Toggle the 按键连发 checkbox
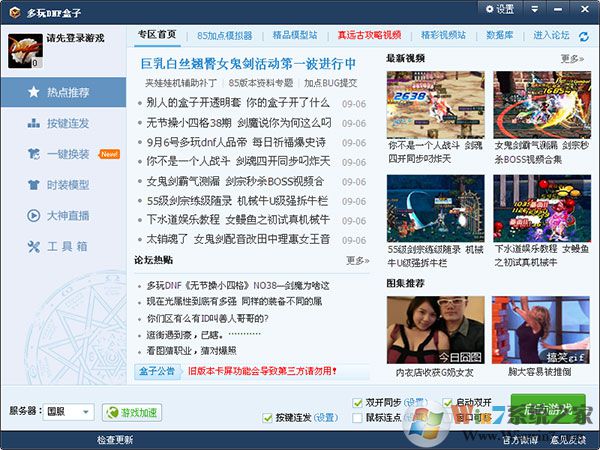600x450 pixels. coord(267,418)
